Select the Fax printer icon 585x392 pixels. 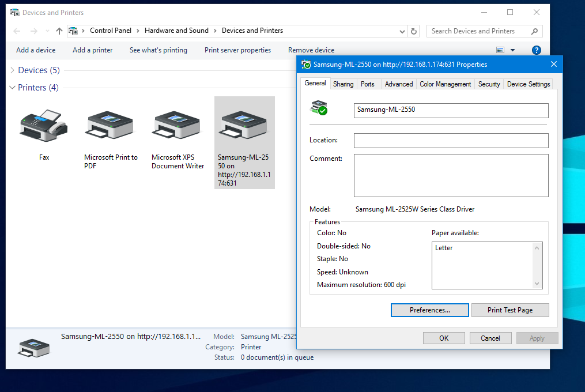click(44, 126)
